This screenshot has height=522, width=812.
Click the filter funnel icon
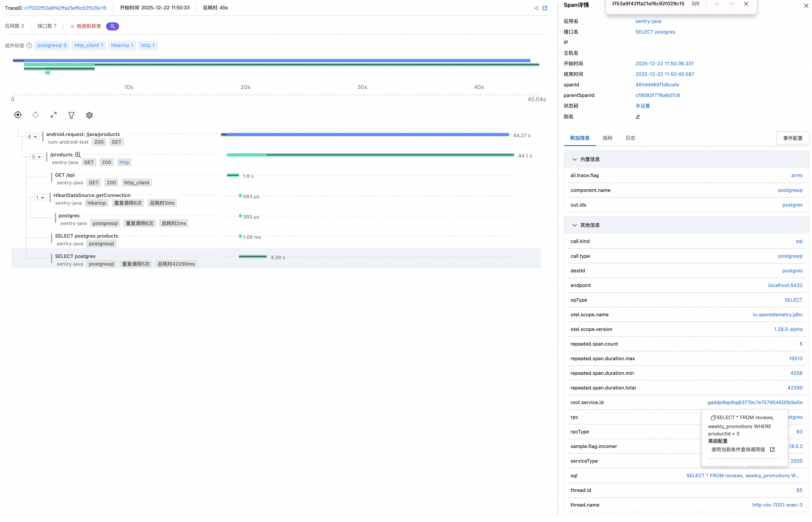(71, 115)
